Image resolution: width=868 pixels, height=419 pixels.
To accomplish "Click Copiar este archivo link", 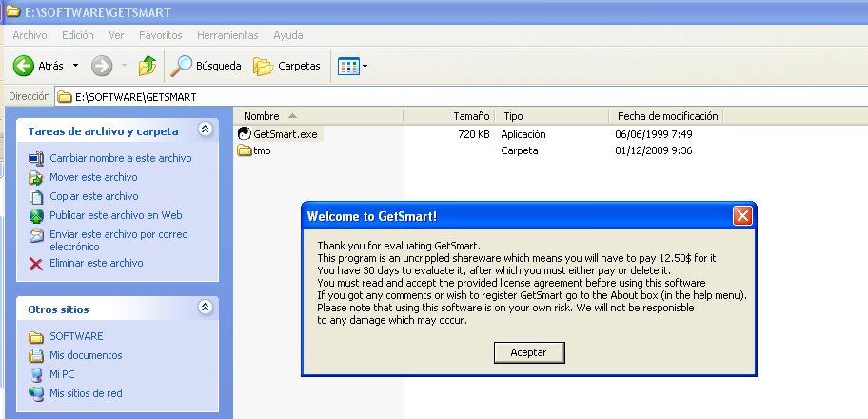I will click(94, 196).
